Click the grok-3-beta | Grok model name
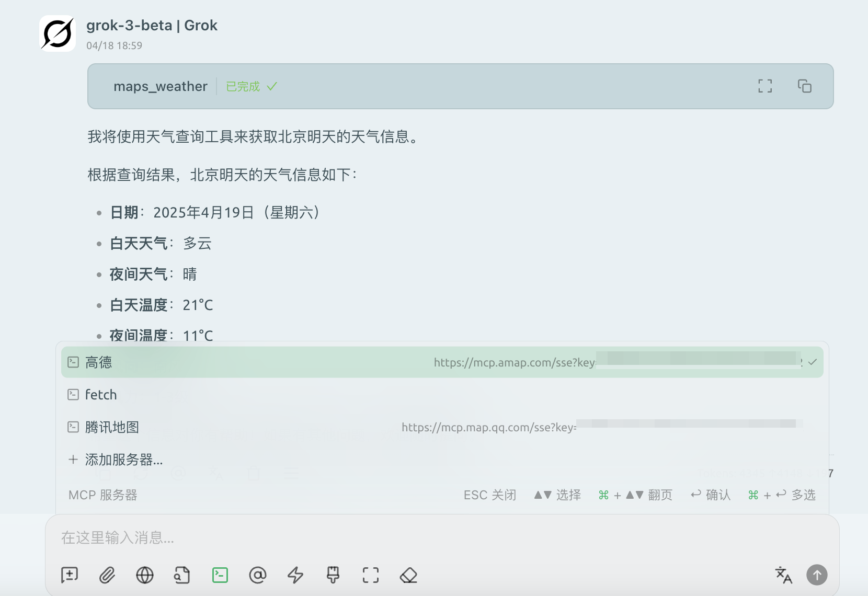This screenshot has width=868, height=596. click(152, 25)
